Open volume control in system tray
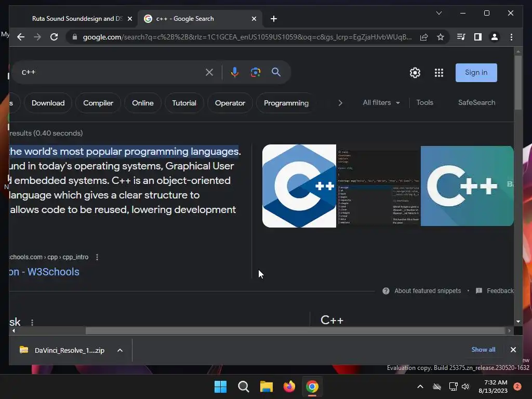532x399 pixels. pyautogui.click(x=465, y=387)
